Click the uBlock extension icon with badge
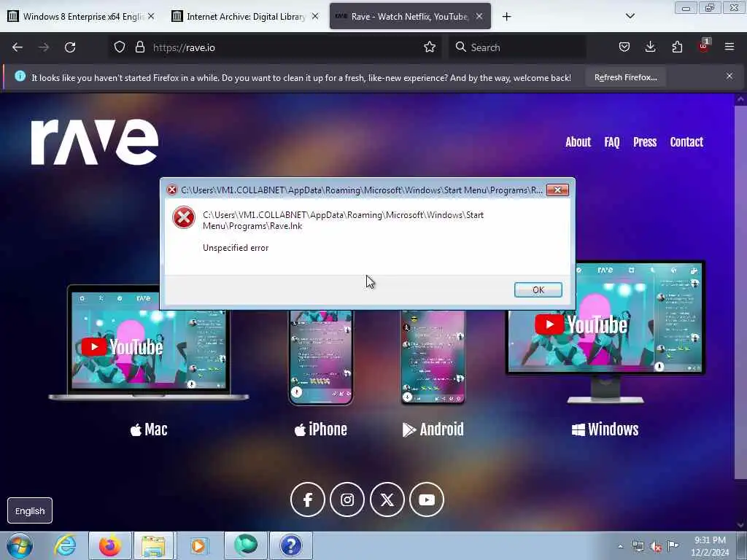Image resolution: width=747 pixels, height=560 pixels. (704, 46)
